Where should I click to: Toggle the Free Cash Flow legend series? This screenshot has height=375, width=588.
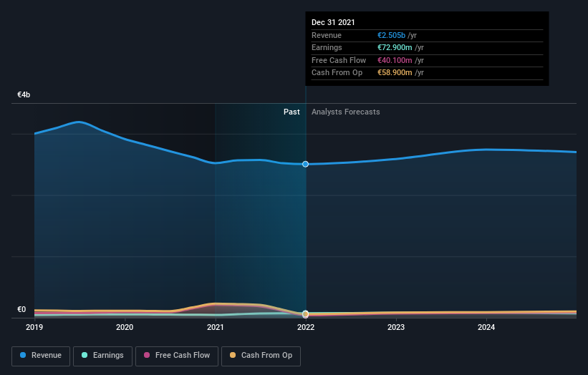177,356
